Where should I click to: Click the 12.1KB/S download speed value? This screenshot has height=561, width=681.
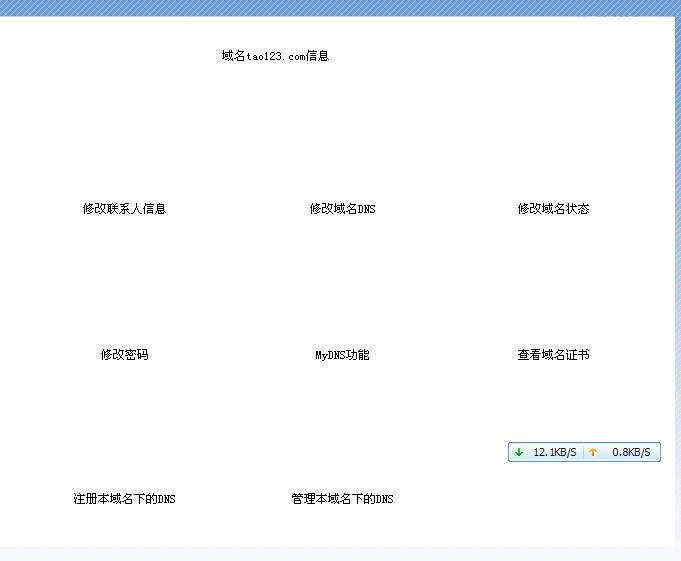click(x=555, y=452)
